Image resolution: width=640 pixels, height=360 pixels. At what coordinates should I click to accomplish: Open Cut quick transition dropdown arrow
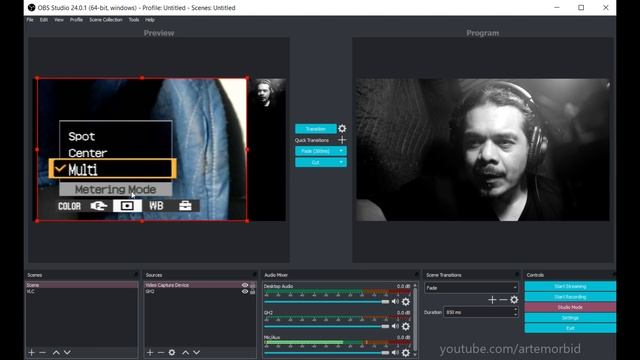pyautogui.click(x=341, y=162)
